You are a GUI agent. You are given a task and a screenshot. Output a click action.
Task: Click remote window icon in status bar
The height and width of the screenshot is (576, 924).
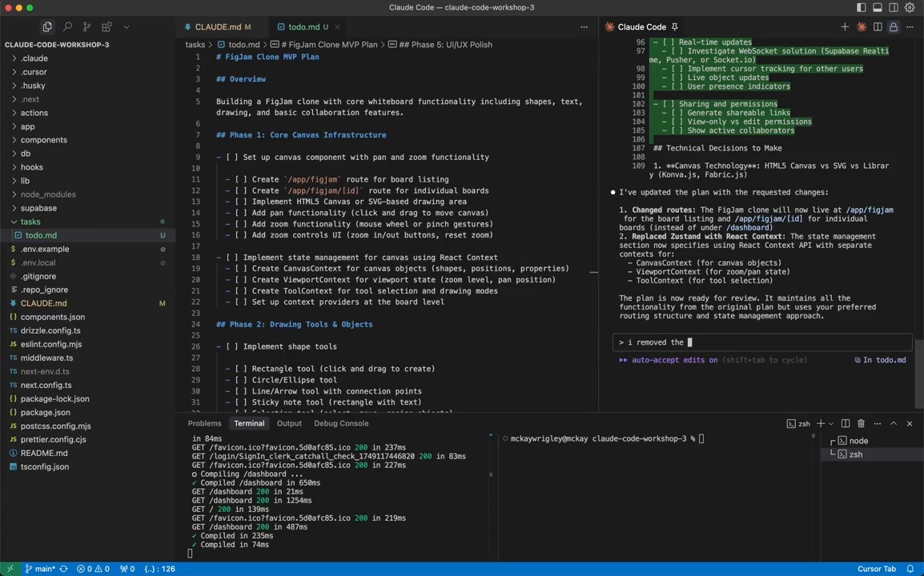point(10,569)
